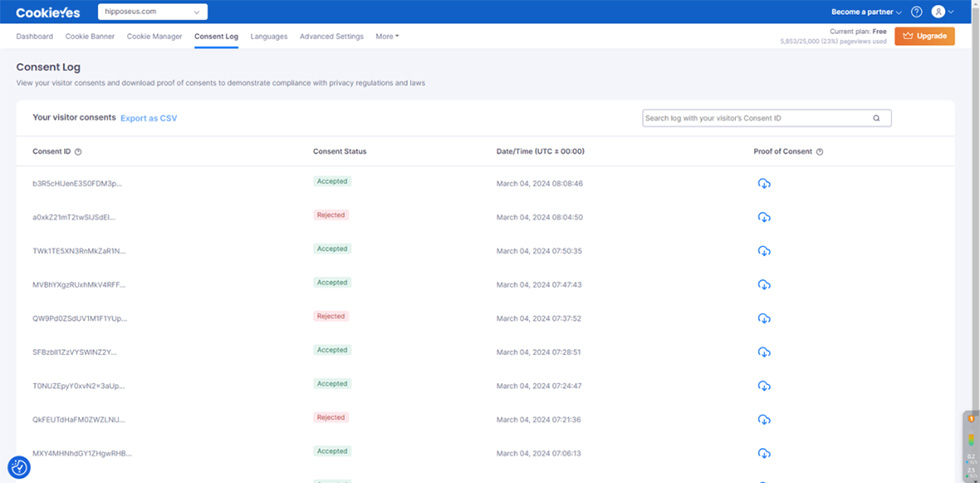Image resolution: width=980 pixels, height=483 pixels.
Task: Expand the More navigation menu
Action: [387, 37]
